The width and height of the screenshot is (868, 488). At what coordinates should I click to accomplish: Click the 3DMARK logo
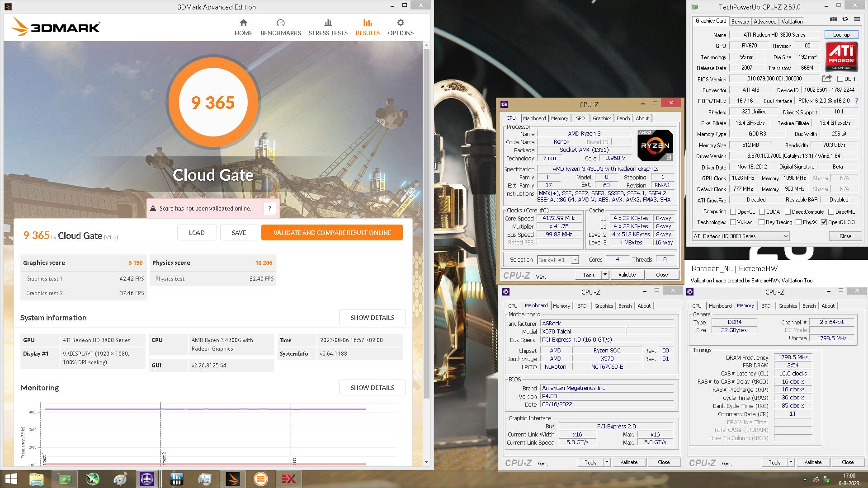click(x=55, y=27)
